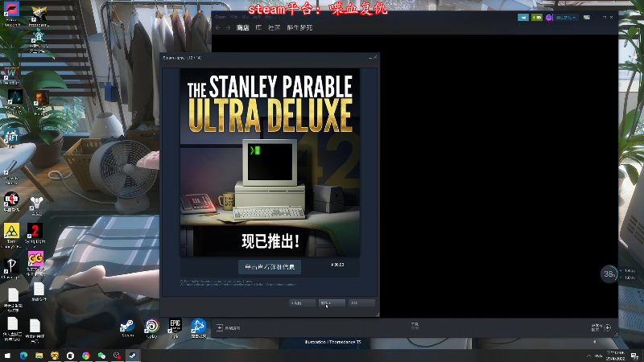Open the Destiny 2 desktop shortcut
Screen dimensions: 644x362
pyautogui.click(x=36, y=205)
